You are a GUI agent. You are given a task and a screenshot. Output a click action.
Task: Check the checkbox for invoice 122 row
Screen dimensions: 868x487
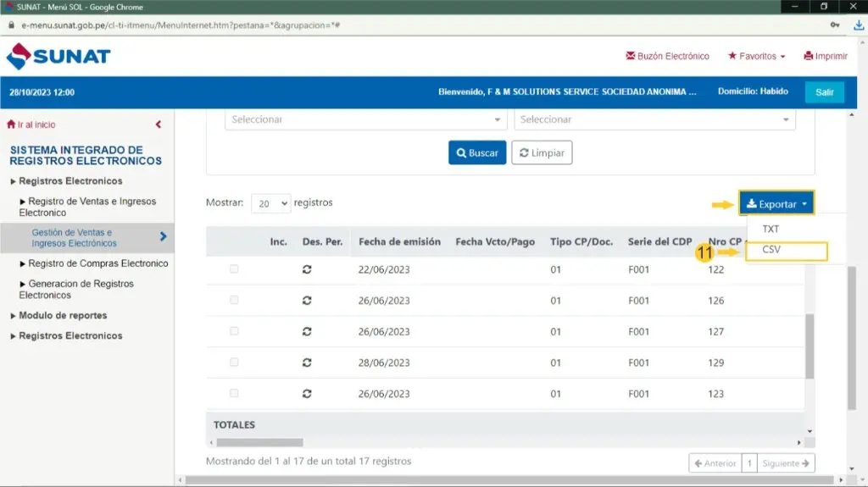pos(234,269)
